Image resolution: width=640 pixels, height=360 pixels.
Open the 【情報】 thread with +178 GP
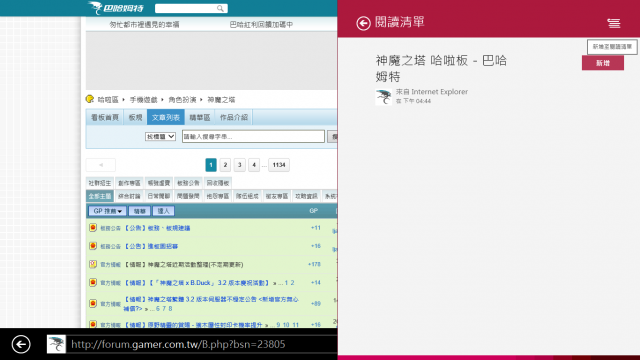[183, 264]
